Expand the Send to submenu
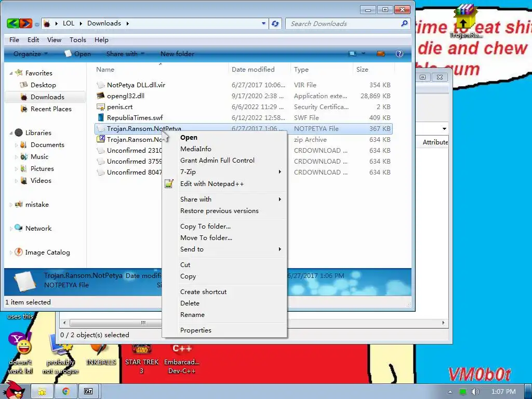 pos(224,249)
